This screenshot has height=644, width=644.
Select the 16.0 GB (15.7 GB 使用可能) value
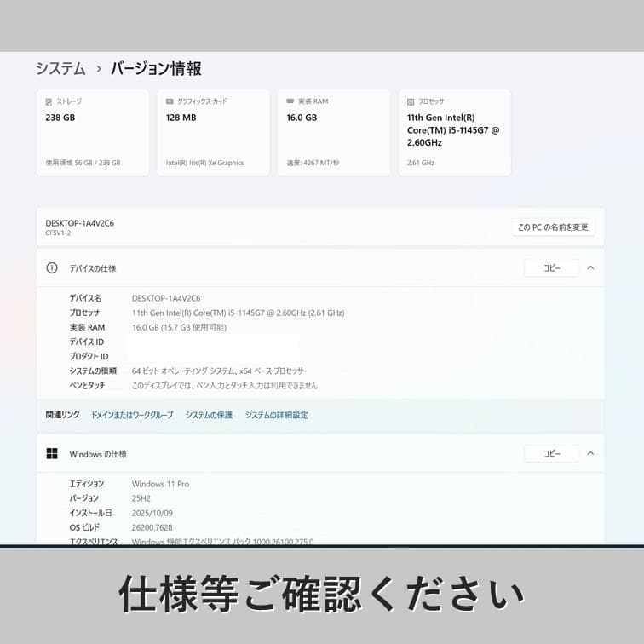click(x=179, y=327)
